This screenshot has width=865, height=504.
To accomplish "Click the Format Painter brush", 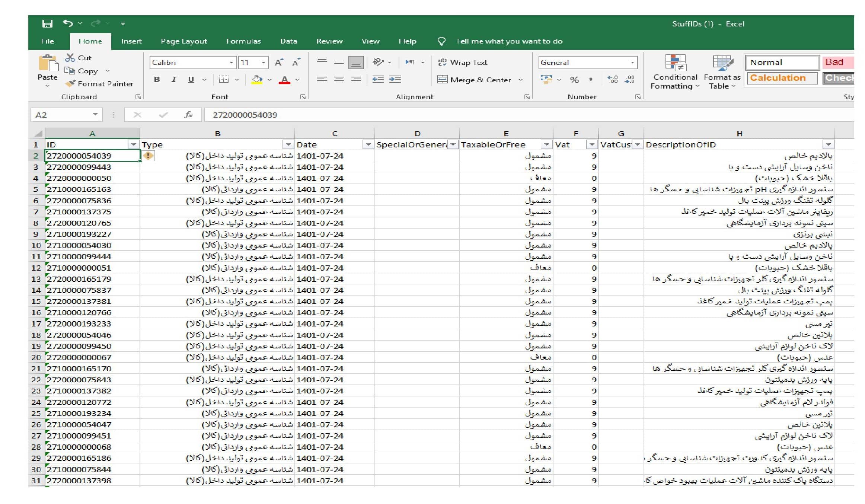I will [x=70, y=84].
